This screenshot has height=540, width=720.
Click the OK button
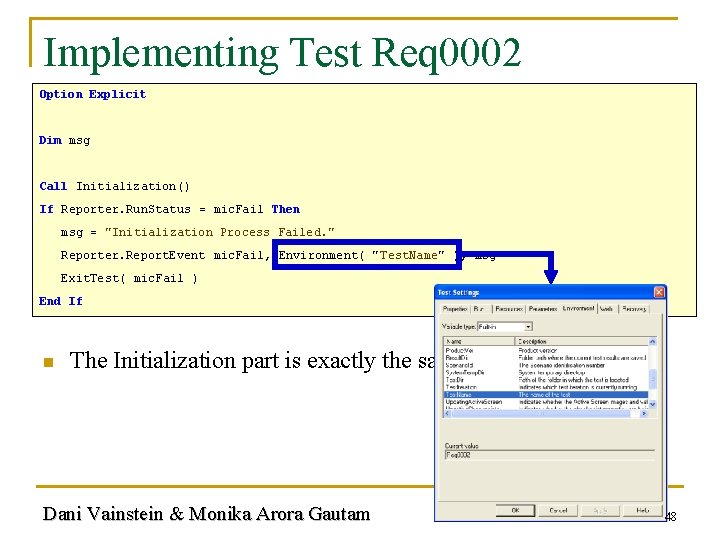(515, 510)
